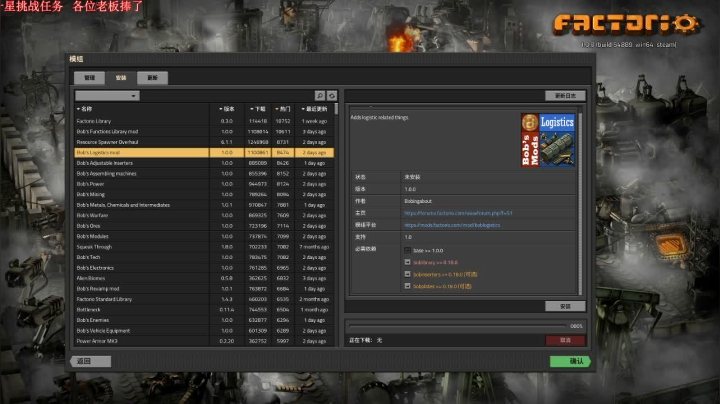
Task: Switch to the 更新 tab
Action: tap(152, 78)
